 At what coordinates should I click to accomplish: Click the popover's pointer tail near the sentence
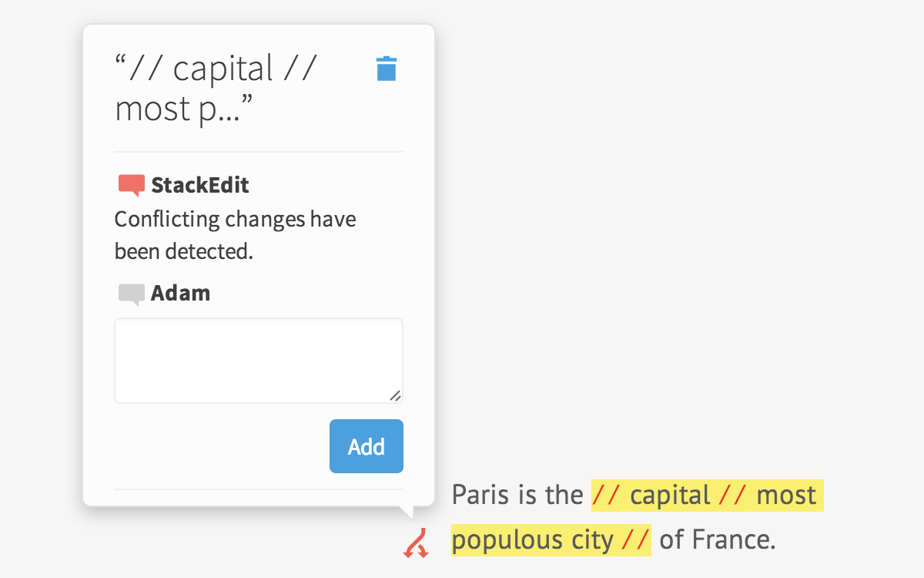point(407,511)
